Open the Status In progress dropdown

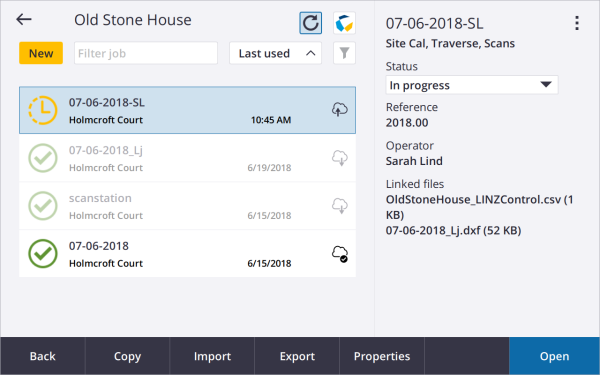pos(471,85)
